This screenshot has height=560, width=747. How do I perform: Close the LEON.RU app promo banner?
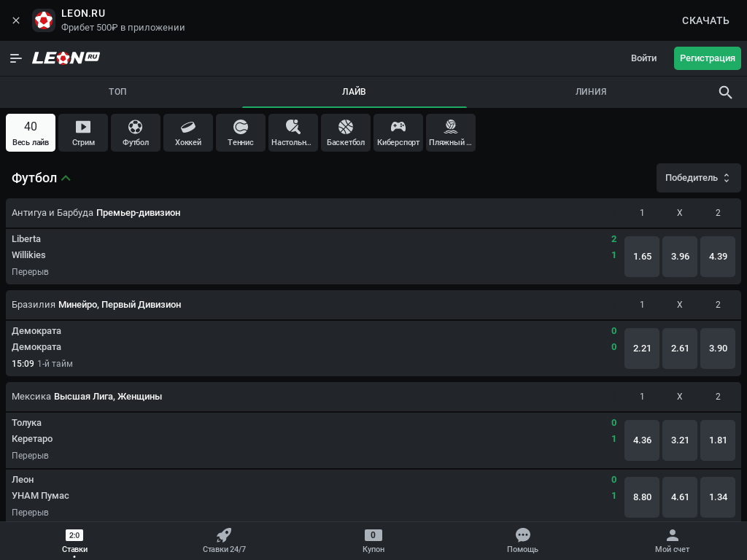pyautogui.click(x=16, y=20)
